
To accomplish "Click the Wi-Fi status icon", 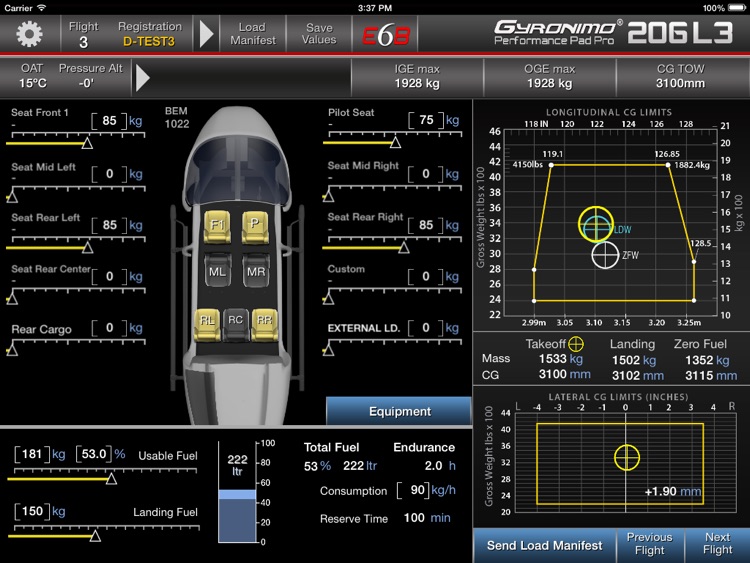I will coord(42,8).
